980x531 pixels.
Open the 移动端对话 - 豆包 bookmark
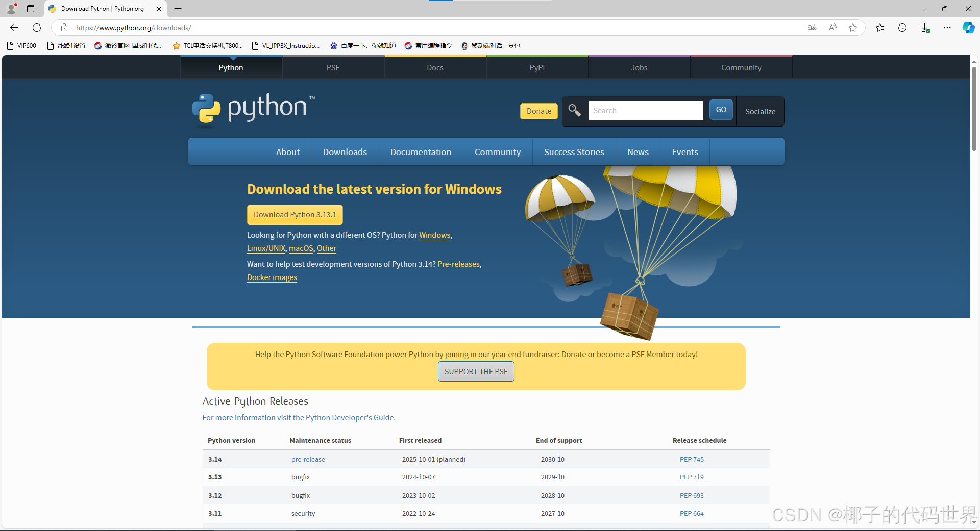pos(491,46)
